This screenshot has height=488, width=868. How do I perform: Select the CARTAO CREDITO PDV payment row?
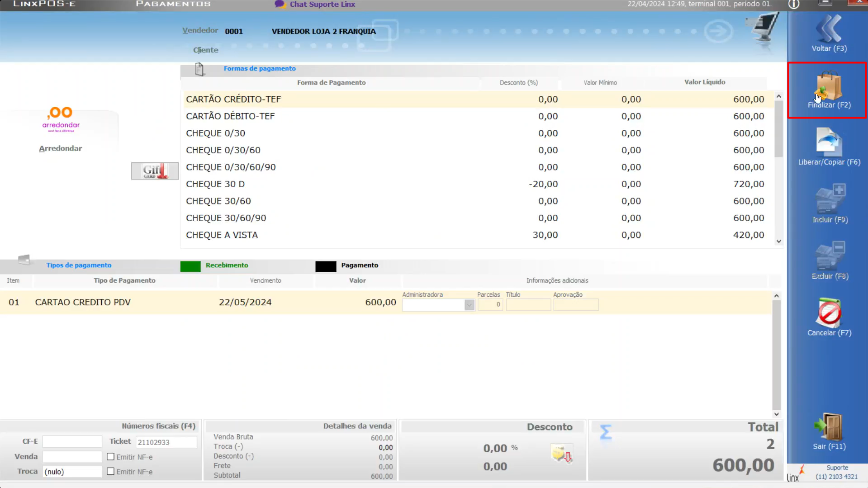[x=385, y=302]
